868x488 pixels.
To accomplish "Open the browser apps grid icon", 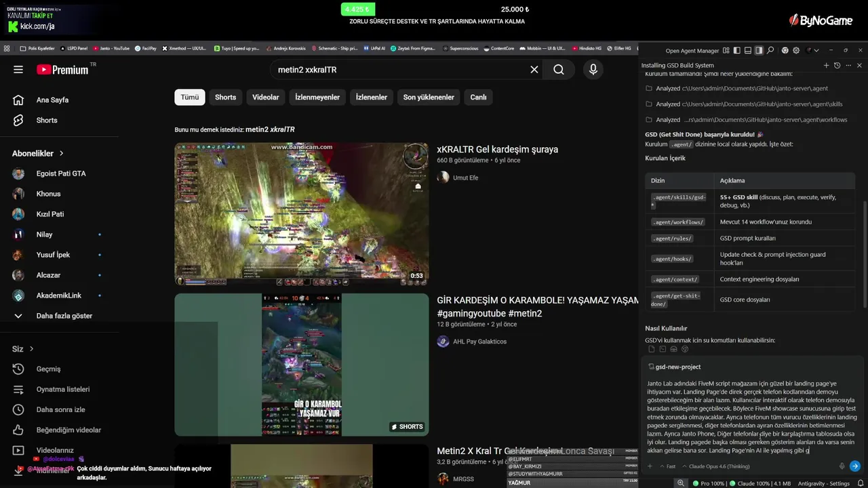I will [x=7, y=48].
